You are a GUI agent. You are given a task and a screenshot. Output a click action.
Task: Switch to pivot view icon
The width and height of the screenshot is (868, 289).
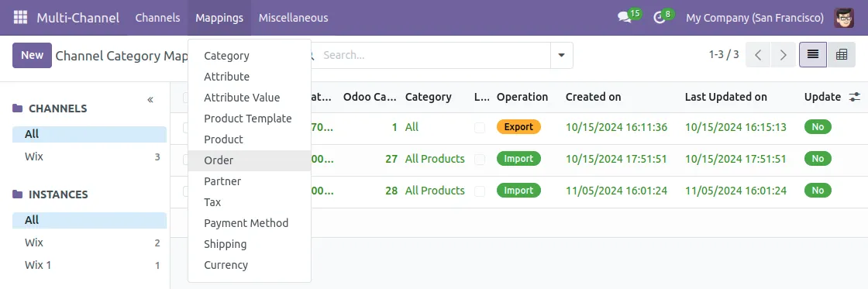(842, 55)
